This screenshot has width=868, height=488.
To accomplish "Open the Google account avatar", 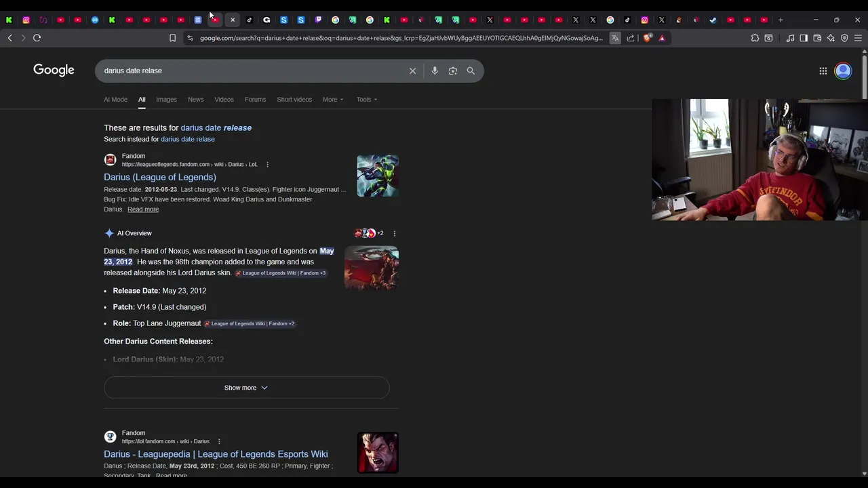I will (x=843, y=70).
